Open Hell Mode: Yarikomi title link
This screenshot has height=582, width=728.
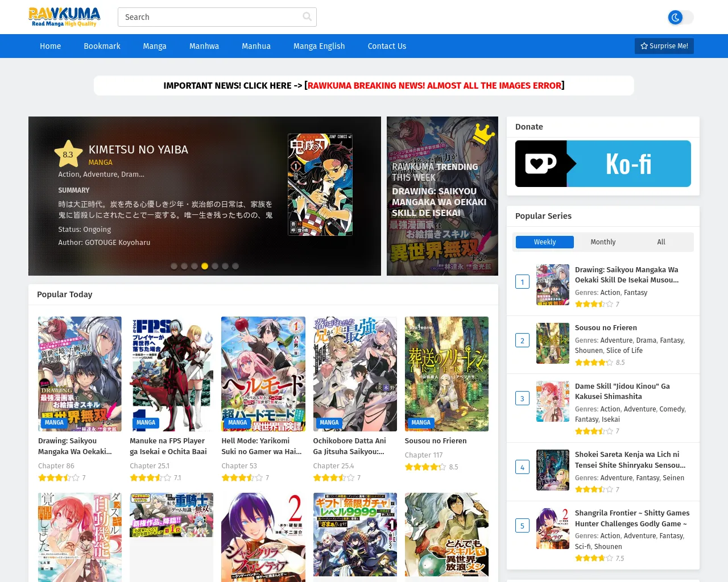[262, 446]
